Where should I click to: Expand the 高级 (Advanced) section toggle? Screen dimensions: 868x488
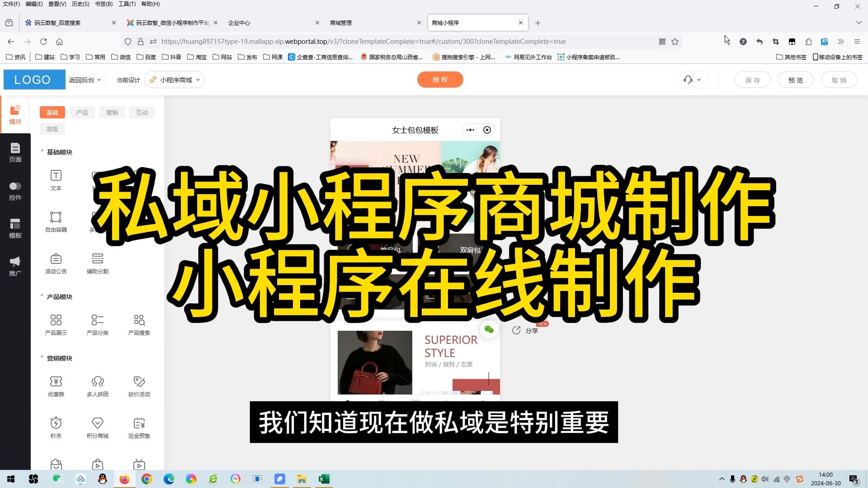[52, 129]
